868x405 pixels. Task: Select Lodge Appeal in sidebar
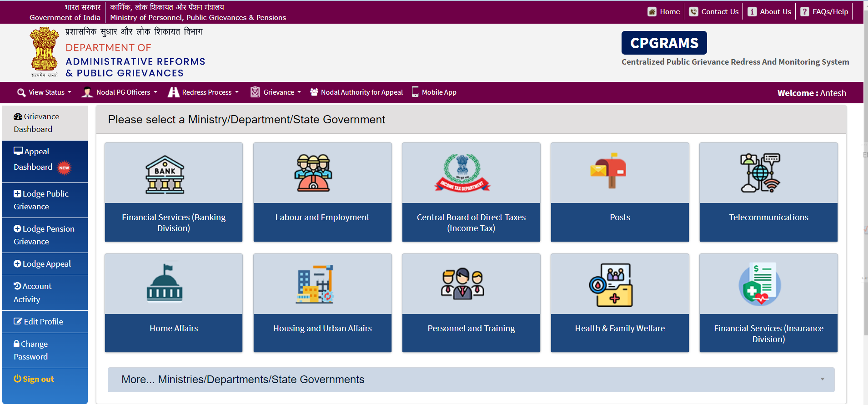tap(45, 264)
